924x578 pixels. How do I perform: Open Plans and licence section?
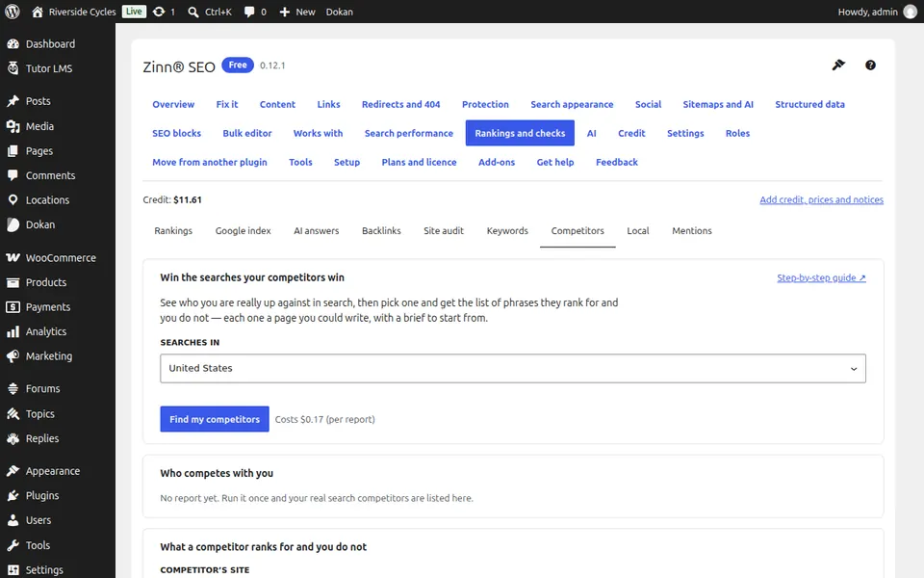pyautogui.click(x=419, y=162)
